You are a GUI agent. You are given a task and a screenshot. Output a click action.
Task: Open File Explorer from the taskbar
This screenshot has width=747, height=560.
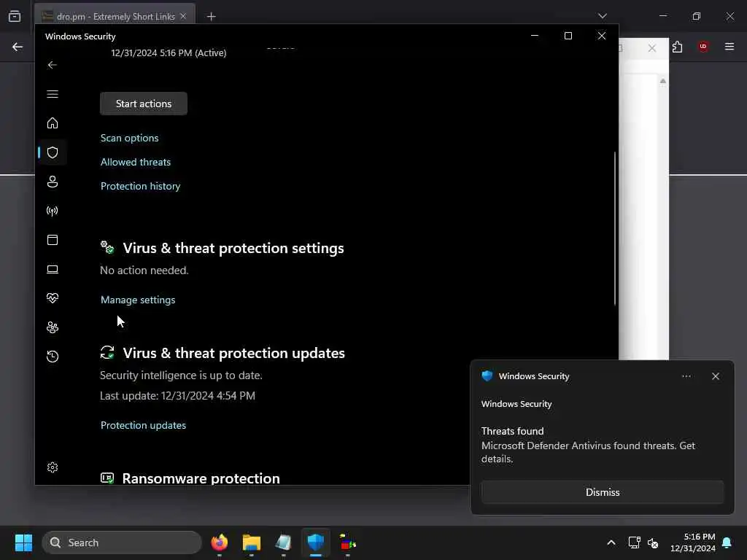click(x=252, y=542)
